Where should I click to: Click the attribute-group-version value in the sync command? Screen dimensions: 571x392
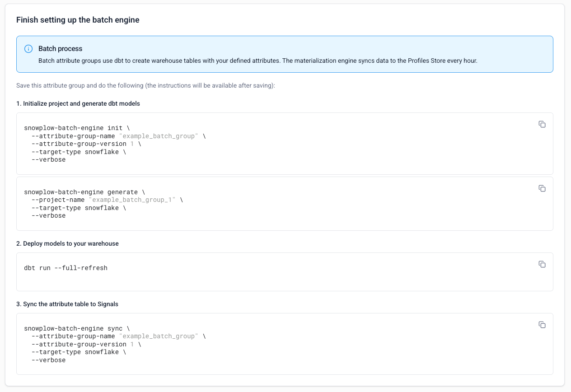[131, 344]
